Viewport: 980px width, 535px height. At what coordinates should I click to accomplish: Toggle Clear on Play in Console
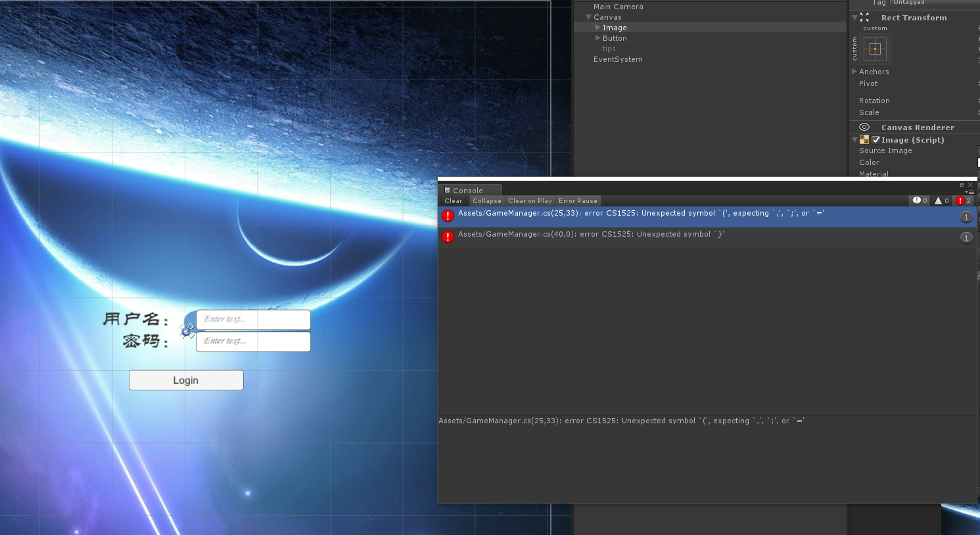[530, 201]
